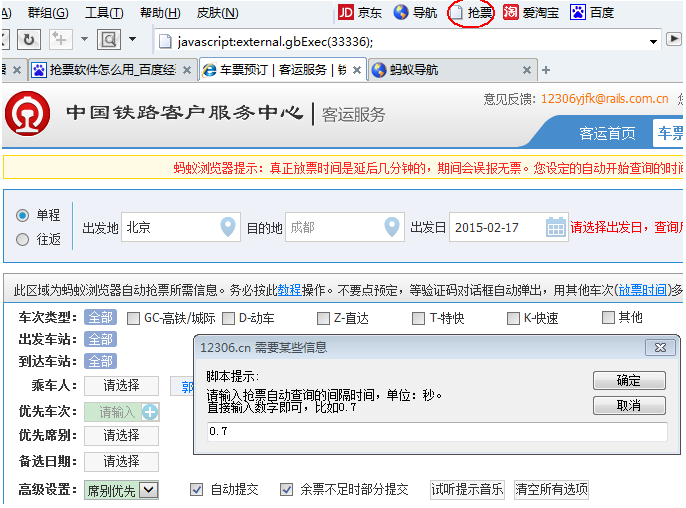Viewport: 686px width, 508px height.
Task: Click the interval time input showing 0.7
Action: [x=437, y=431]
